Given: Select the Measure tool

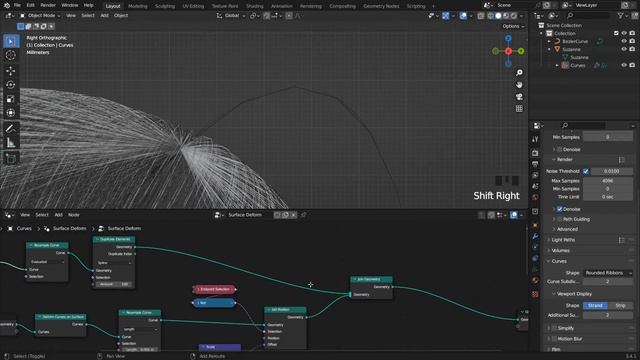Looking at the screenshot, I should pos(11,142).
